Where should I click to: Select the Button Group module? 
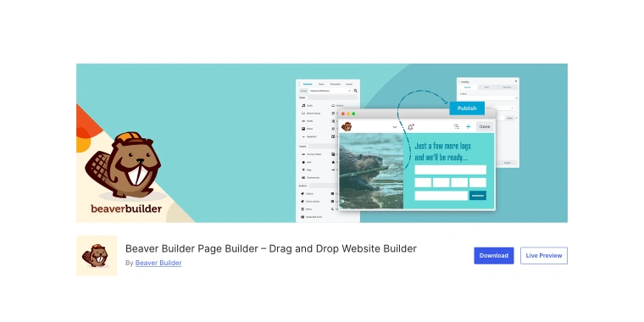point(311,114)
